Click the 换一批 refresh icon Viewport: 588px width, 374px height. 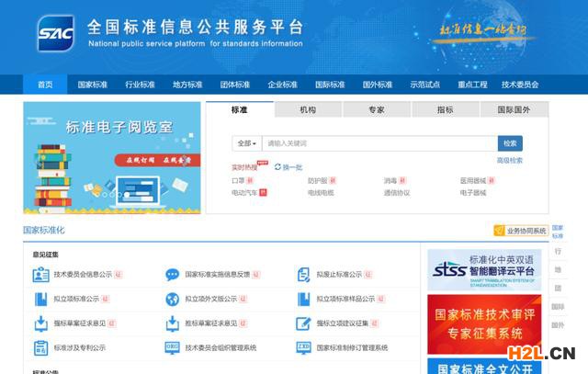point(277,167)
